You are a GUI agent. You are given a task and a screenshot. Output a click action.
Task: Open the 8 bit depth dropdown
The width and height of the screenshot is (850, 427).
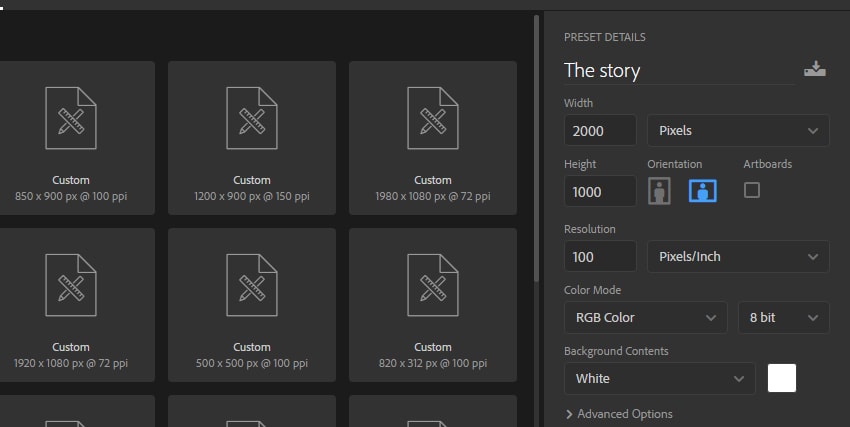coord(783,317)
